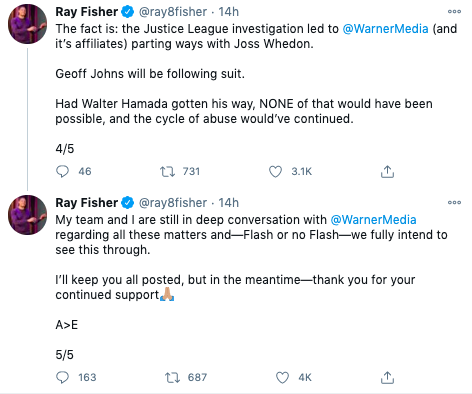Open Ray Fisher's name on the second tweet

point(87,203)
